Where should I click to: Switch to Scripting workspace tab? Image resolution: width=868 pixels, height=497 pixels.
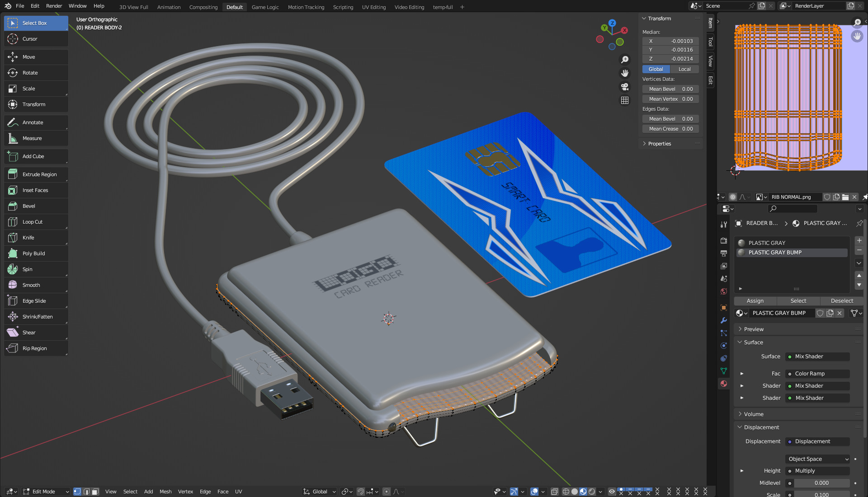pyautogui.click(x=343, y=7)
